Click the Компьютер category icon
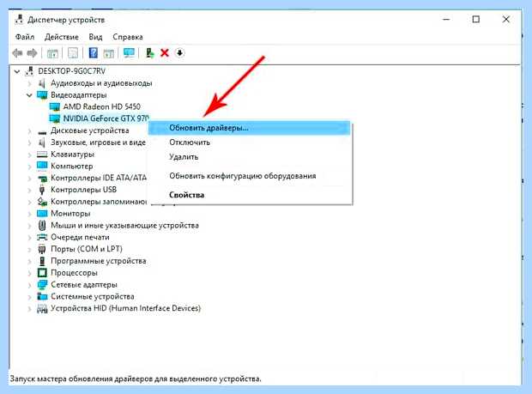The image size is (532, 394). pyautogui.click(x=42, y=166)
